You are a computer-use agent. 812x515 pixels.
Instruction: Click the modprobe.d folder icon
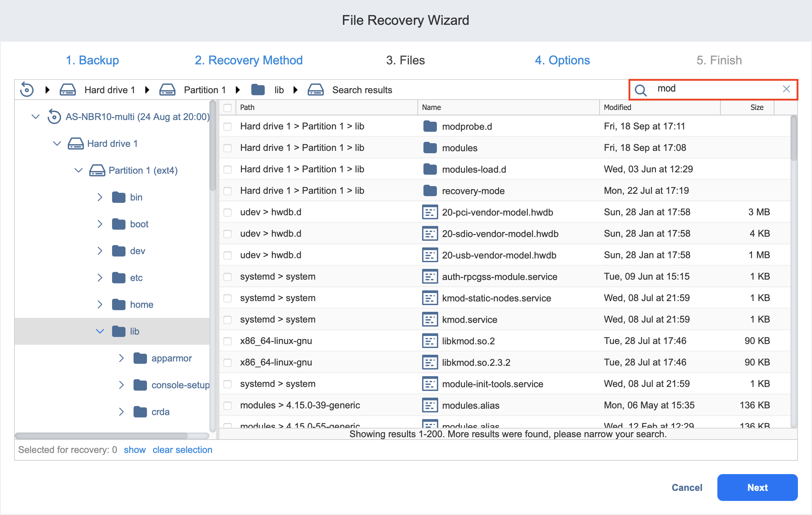(x=429, y=126)
